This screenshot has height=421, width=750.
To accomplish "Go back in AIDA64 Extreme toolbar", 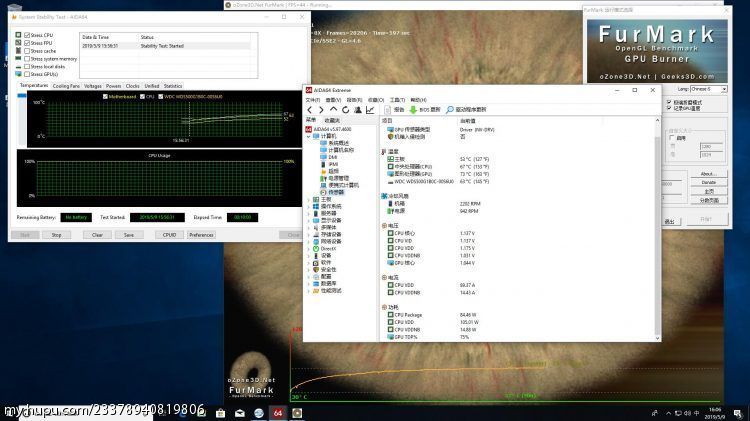I will tap(310, 110).
